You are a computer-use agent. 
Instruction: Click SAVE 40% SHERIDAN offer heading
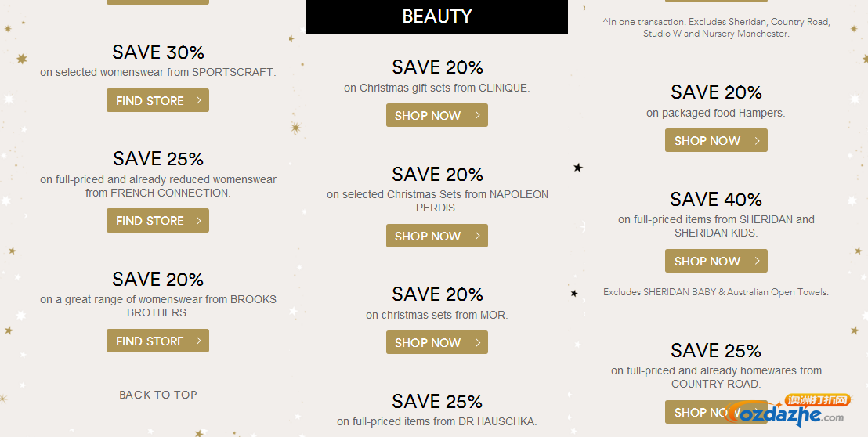pos(716,199)
